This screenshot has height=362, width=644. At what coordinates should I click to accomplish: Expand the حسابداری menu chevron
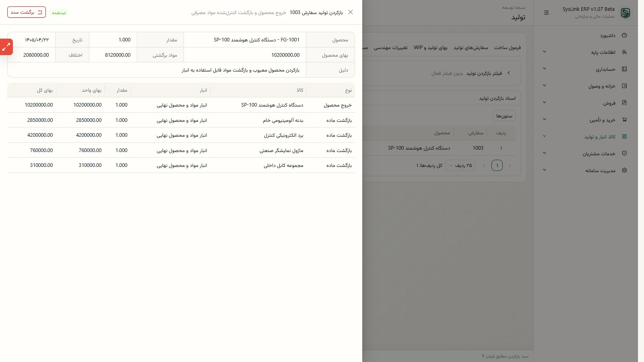pyautogui.click(x=544, y=69)
